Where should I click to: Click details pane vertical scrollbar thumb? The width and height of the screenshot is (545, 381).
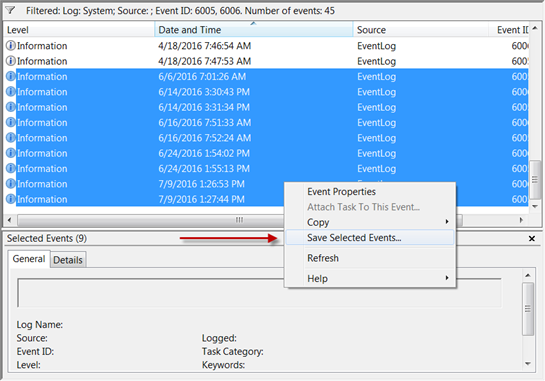point(528,309)
